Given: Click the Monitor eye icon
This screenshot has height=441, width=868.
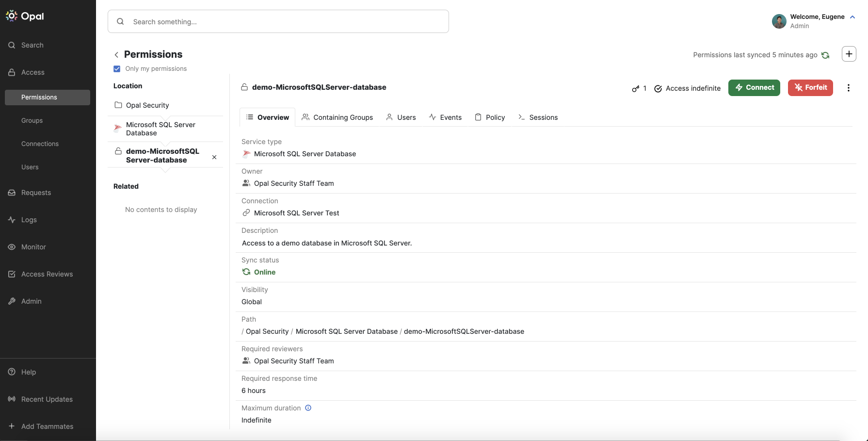Looking at the screenshot, I should [12, 247].
